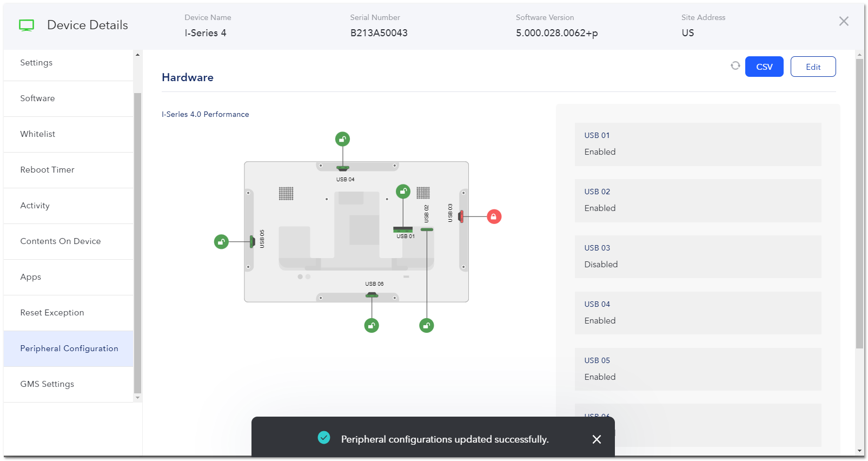Screen dimensions: 868x461
Task: Toggle the USB 06 unlock icon at bottom
Action: (372, 325)
